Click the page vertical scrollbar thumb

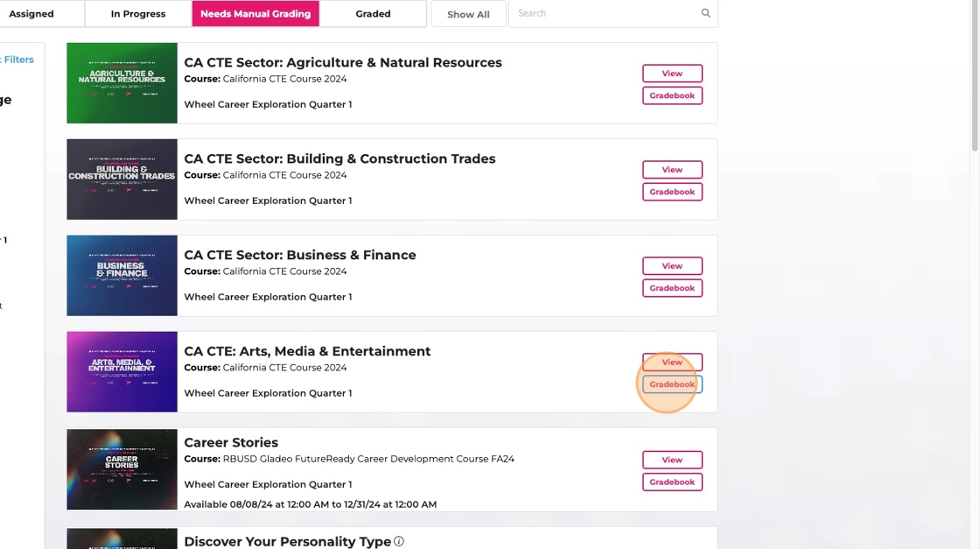(x=975, y=75)
